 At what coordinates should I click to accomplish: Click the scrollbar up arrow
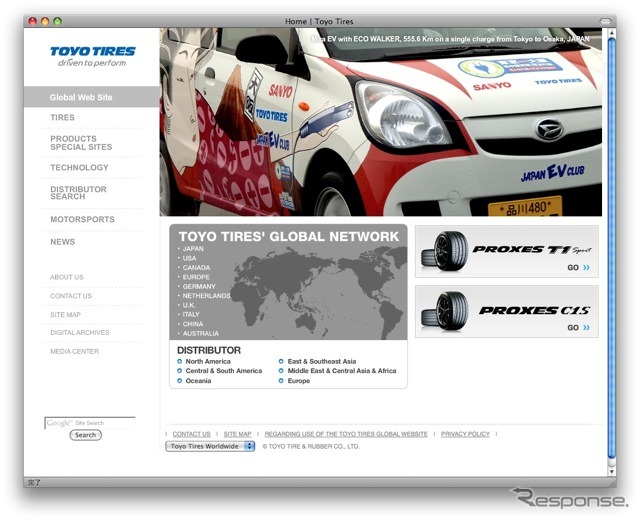[611, 32]
